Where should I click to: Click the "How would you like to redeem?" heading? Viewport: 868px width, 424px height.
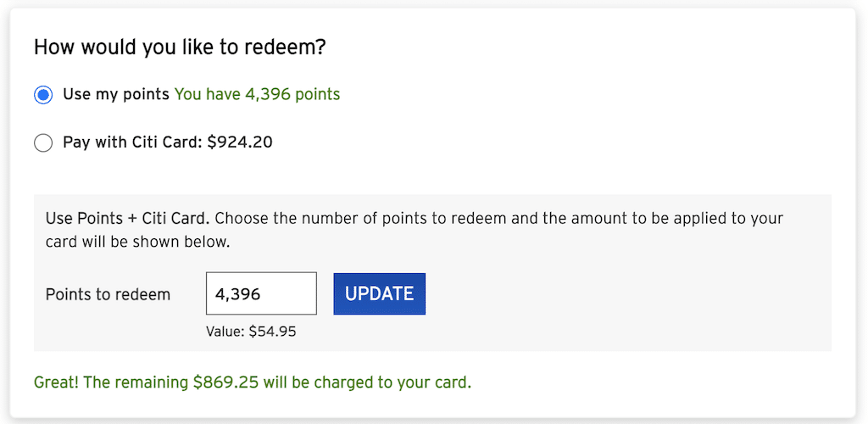coord(180,47)
